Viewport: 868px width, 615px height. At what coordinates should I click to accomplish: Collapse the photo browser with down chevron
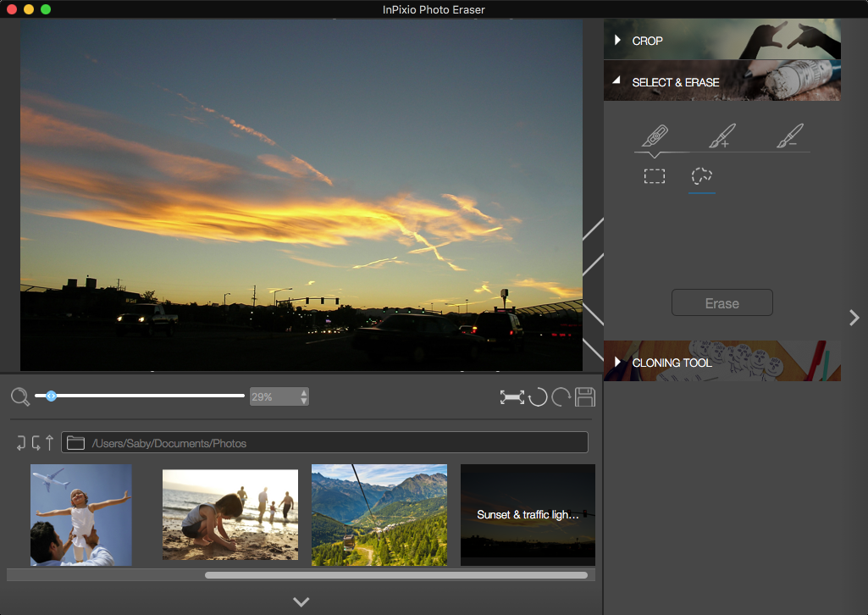coord(301,601)
